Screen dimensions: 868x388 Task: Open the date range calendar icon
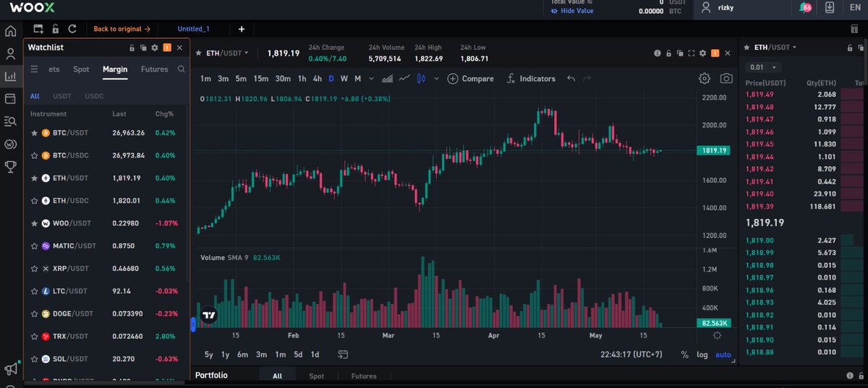[x=343, y=355]
